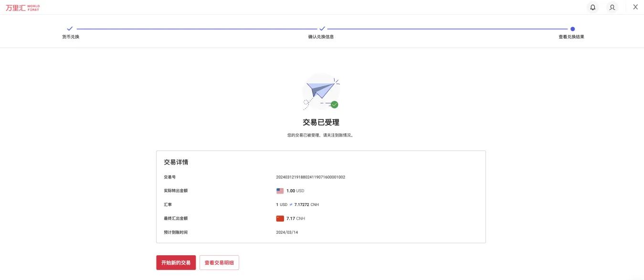Open the user account profile icon

[612, 7]
